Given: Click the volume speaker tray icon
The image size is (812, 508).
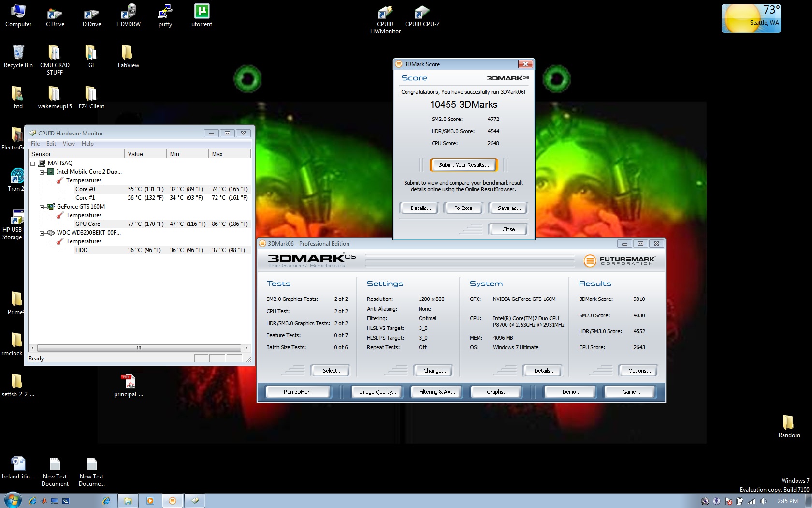Looking at the screenshot, I should [764, 501].
